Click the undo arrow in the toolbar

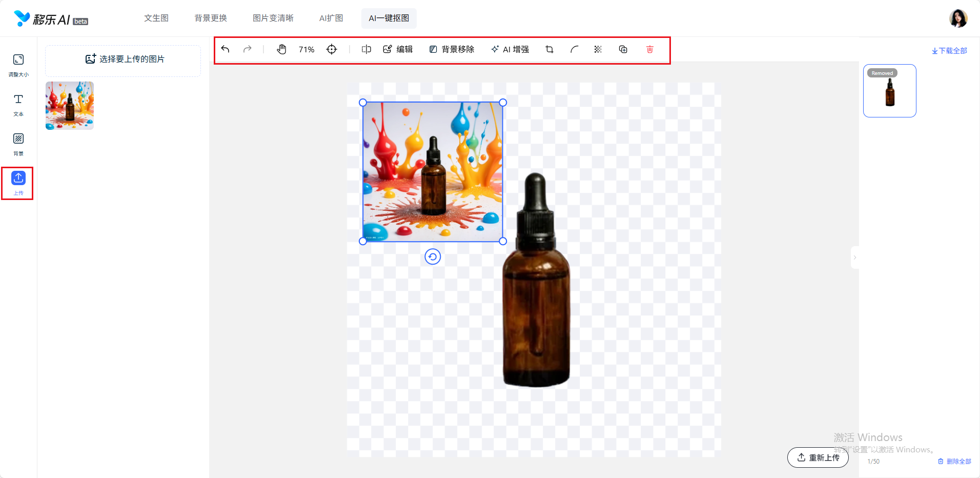click(x=225, y=49)
